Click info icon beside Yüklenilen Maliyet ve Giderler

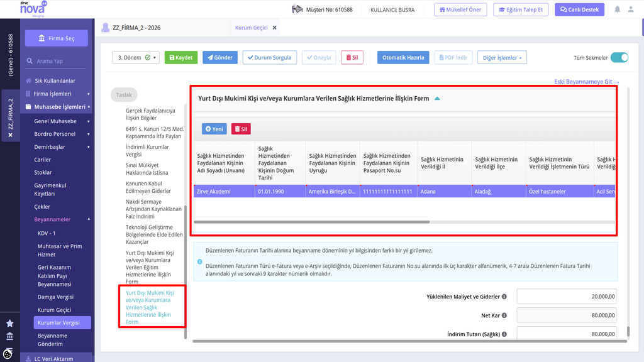point(504,297)
